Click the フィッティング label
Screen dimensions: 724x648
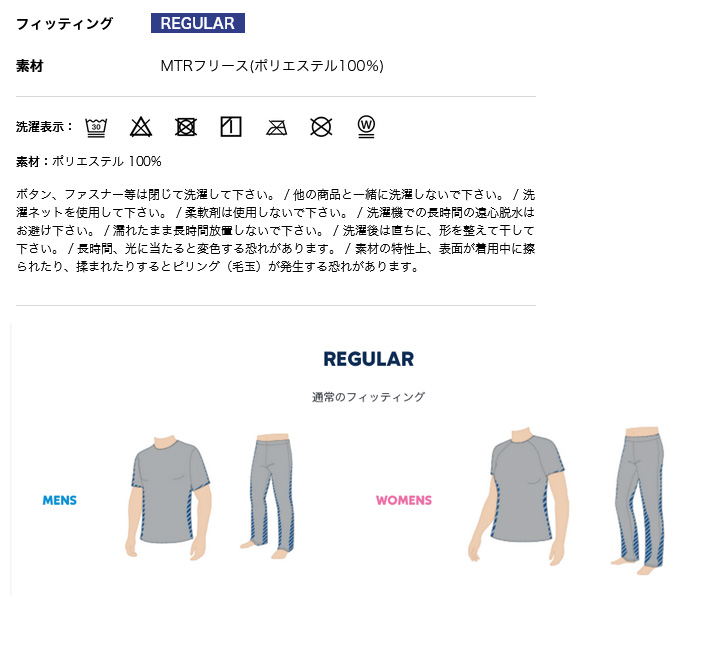pos(64,23)
